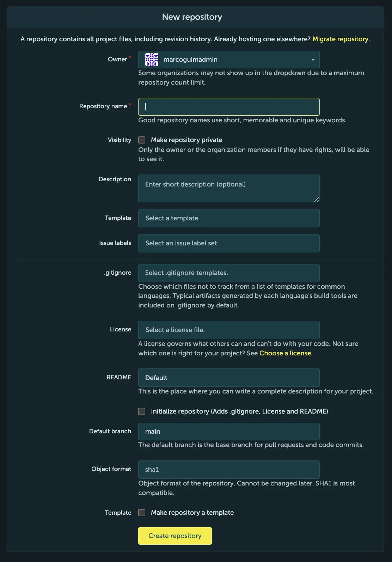Focus the Repository name input field

(229, 107)
